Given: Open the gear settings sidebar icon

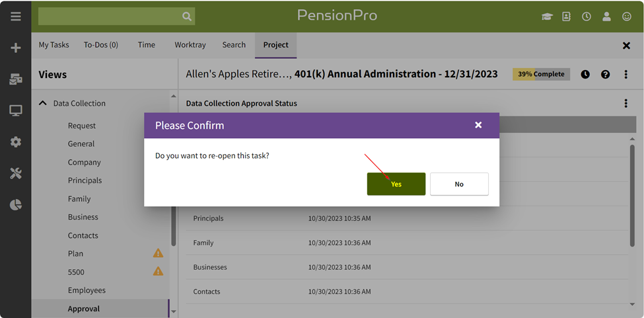Looking at the screenshot, I should coord(16,142).
